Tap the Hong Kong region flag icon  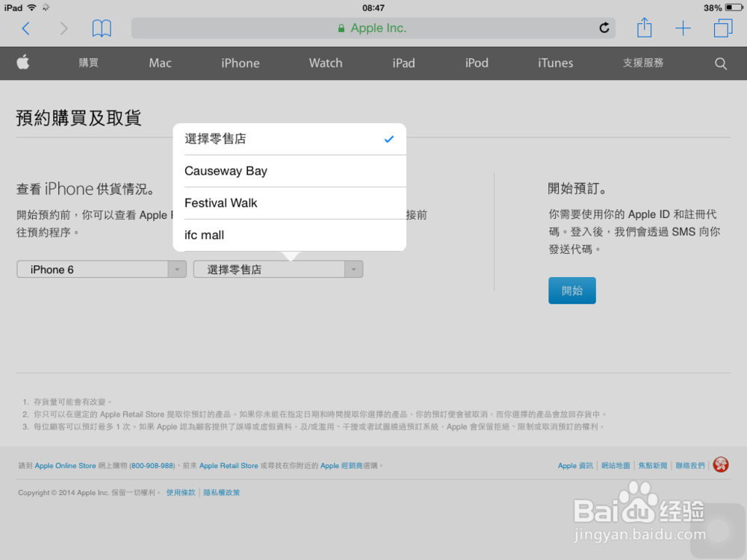pos(721,464)
